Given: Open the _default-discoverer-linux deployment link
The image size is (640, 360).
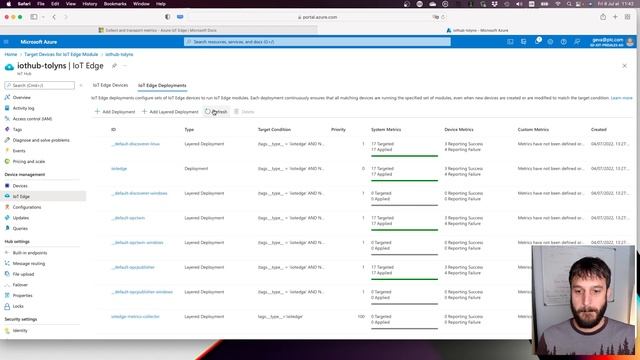Looking at the screenshot, I should click(136, 144).
